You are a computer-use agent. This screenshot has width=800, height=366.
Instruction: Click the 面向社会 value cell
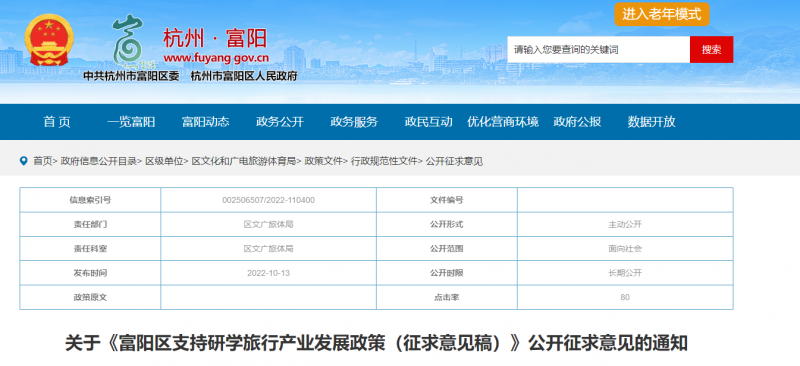pos(625,249)
